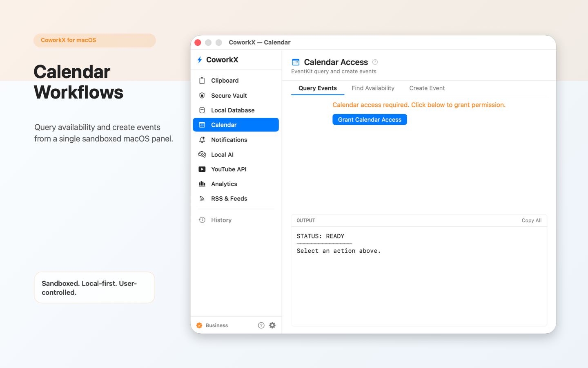Click the Notifications bell icon
The height and width of the screenshot is (368, 588).
pos(202,139)
